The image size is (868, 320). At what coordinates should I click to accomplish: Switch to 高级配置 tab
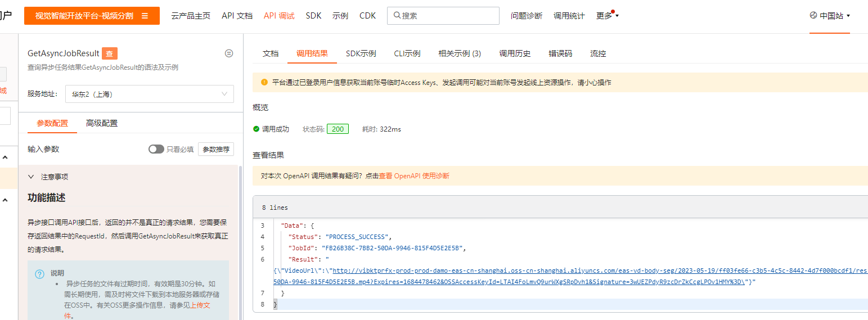pos(102,123)
